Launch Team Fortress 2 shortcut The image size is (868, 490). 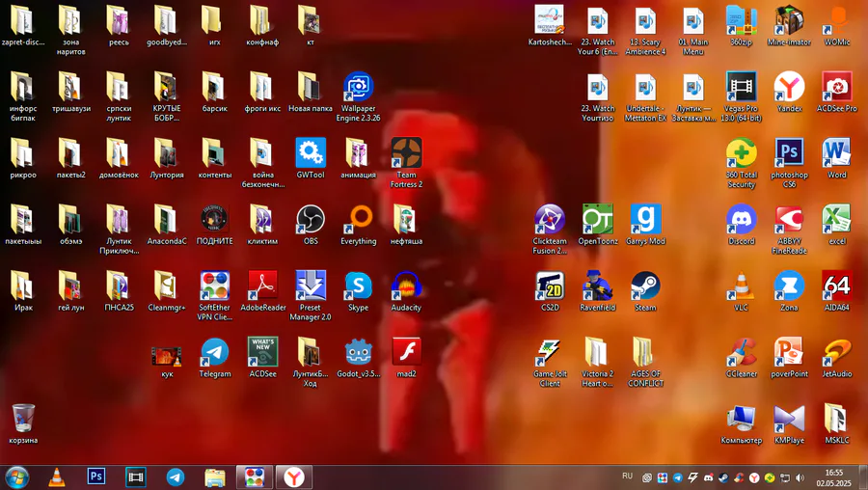click(406, 152)
